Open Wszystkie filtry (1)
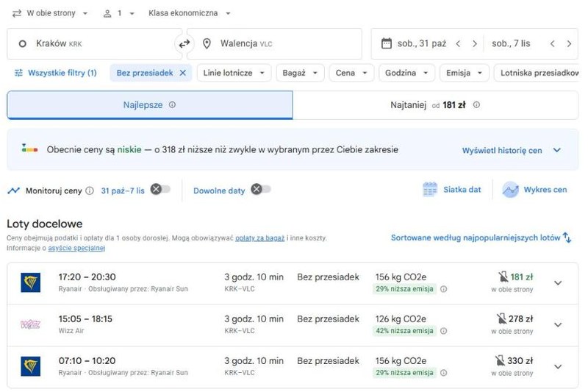Viewport: 588px width, 392px height. click(56, 73)
